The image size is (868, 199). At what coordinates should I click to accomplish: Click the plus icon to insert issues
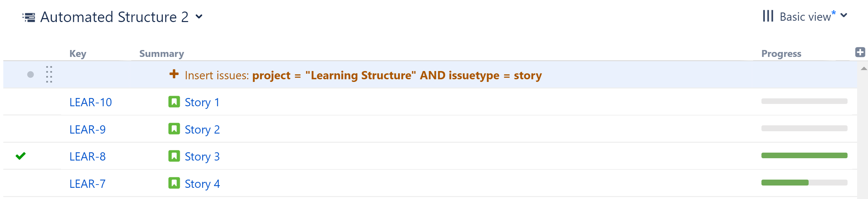coord(174,75)
